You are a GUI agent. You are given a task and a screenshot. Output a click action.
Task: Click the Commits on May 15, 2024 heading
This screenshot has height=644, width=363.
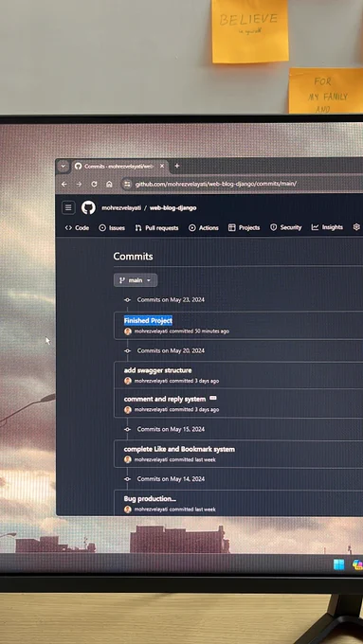(171, 429)
